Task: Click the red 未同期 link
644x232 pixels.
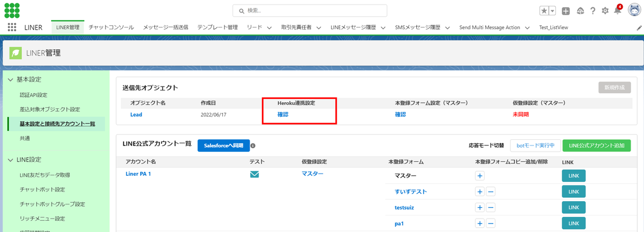Action: tap(521, 115)
